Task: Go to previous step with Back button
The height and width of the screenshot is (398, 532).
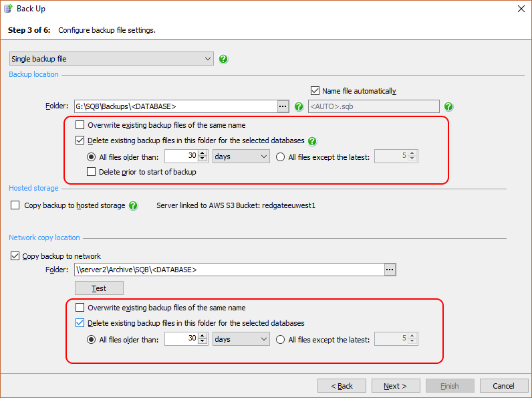Action: tap(342, 386)
